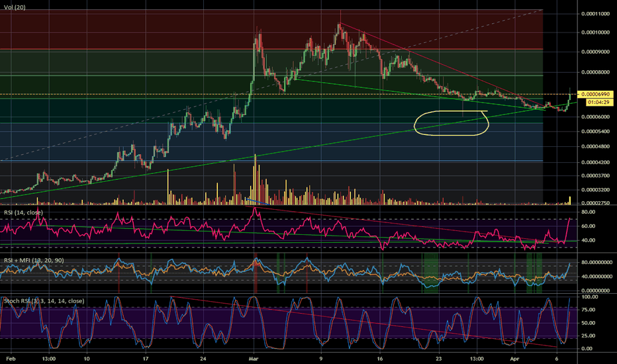Click the 0.00004800 price axis label
Screen dimensions: 617x364
pos(595,146)
